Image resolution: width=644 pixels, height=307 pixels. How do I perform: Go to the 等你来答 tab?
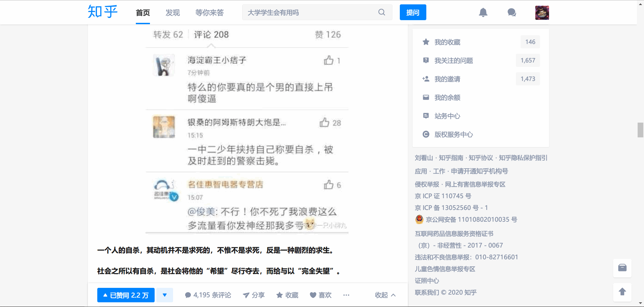pos(209,13)
